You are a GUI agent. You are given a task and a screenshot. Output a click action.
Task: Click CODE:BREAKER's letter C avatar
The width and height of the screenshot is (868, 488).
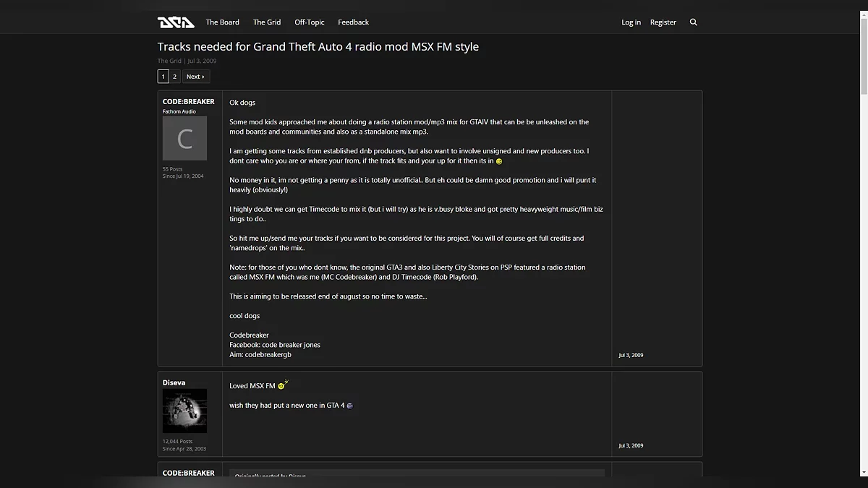tap(184, 138)
